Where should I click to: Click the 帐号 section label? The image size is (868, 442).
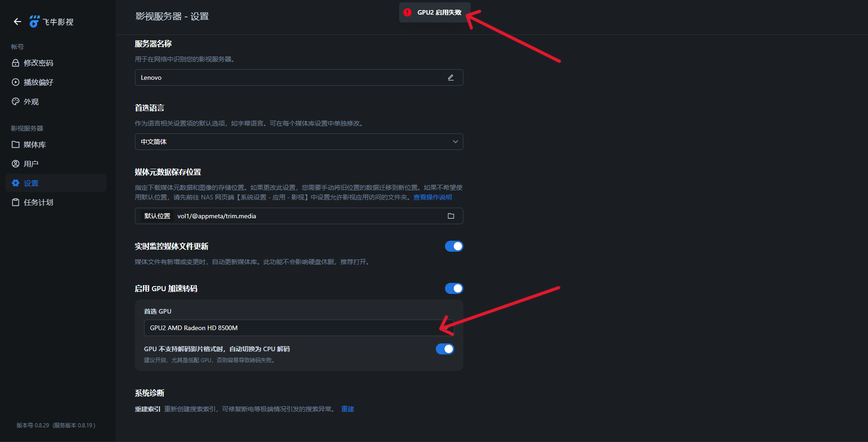[x=17, y=47]
